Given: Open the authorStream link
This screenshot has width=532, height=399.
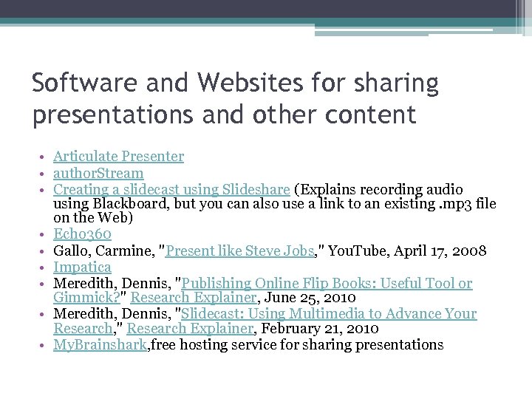Looking at the screenshot, I should [x=98, y=173].
